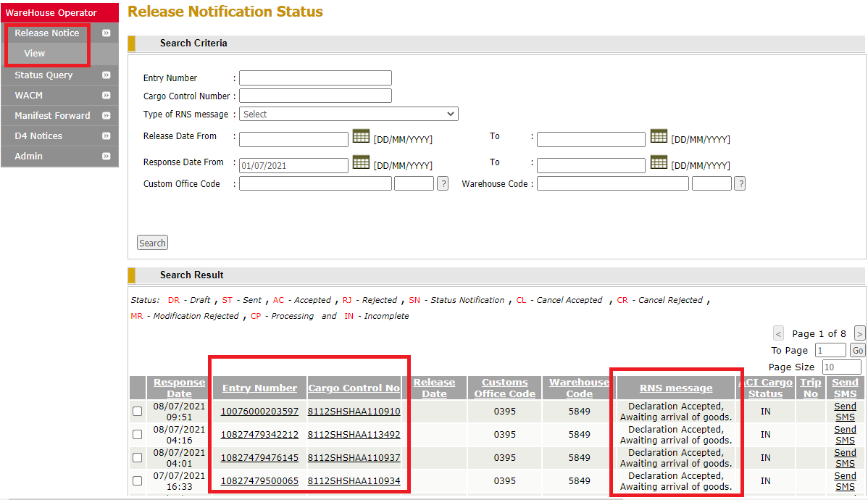The height and width of the screenshot is (500, 868).
Task: Expand Status Query arrow icon
Action: [107, 75]
